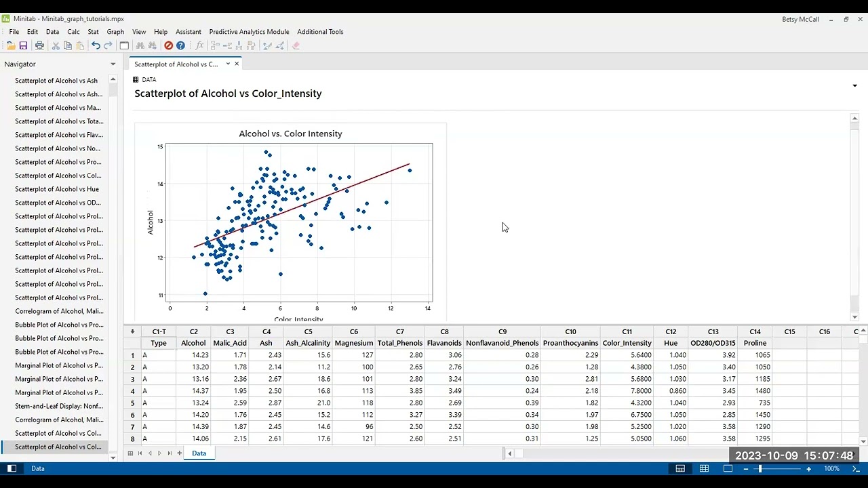Select Scatterplot of Alcohol vs Tota... item
This screenshot has width=868, height=488.
[59, 121]
